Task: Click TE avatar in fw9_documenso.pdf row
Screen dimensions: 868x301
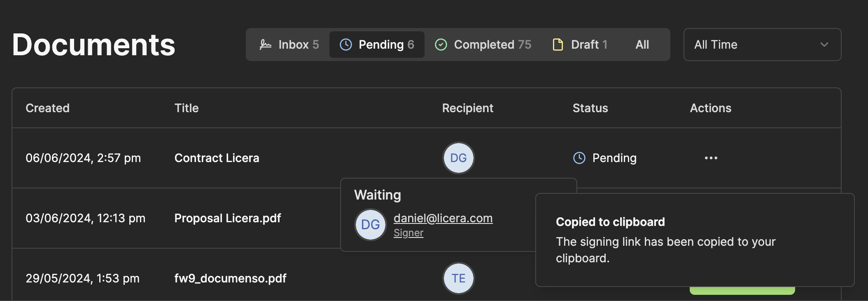Action: [458, 278]
